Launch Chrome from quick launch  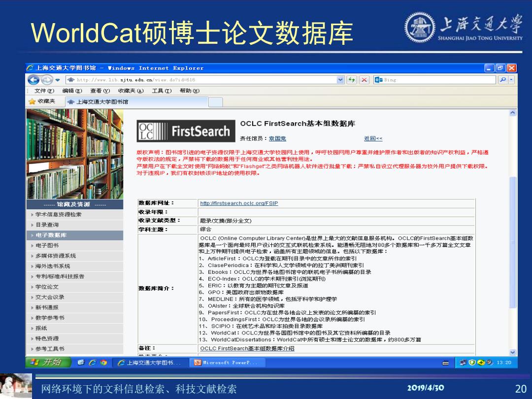click(x=104, y=363)
